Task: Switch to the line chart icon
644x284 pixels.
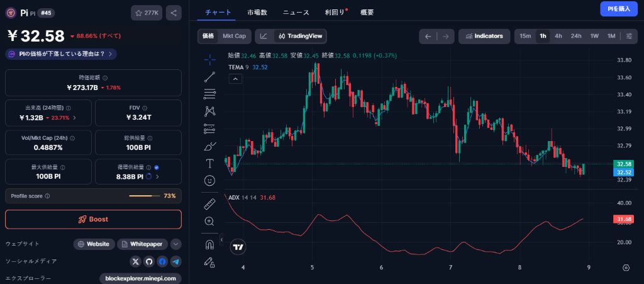Action: 264,36
